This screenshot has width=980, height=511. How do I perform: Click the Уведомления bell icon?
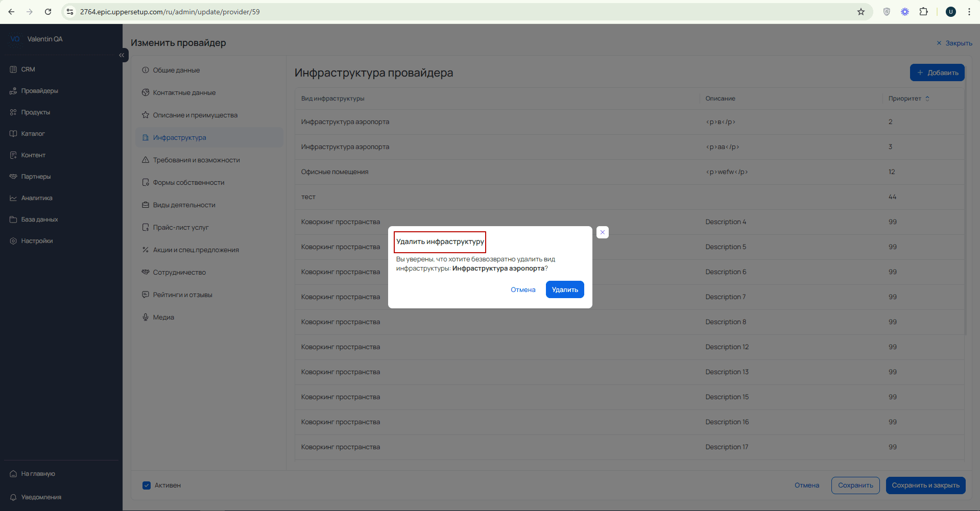coord(13,497)
